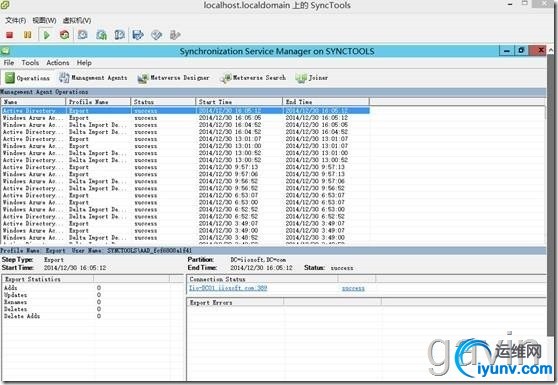Click the Operations green book icon

pyautogui.click(x=10, y=78)
